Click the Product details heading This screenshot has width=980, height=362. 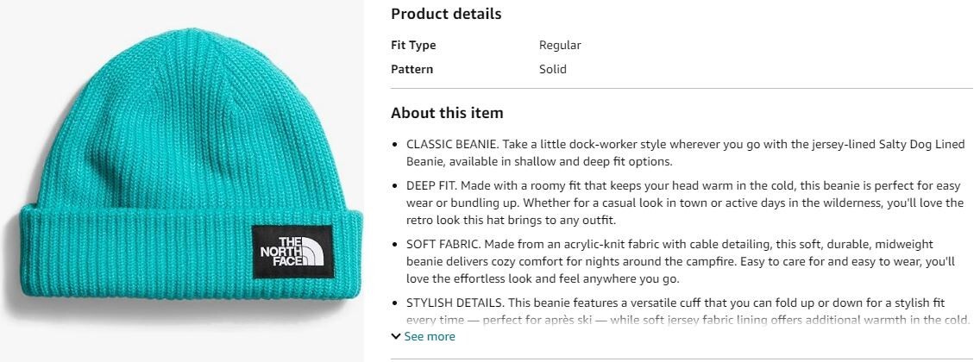pos(446,14)
